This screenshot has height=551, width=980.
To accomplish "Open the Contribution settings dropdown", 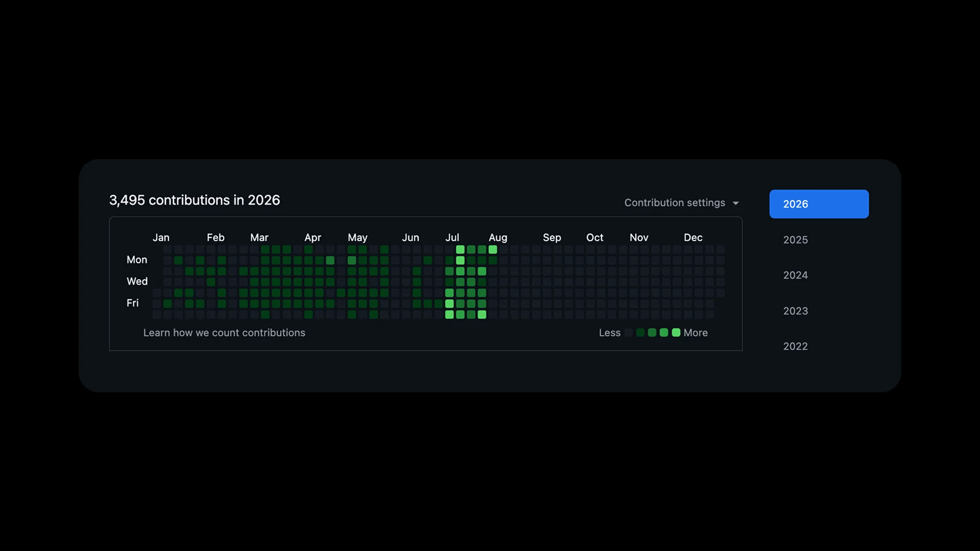I will [681, 203].
